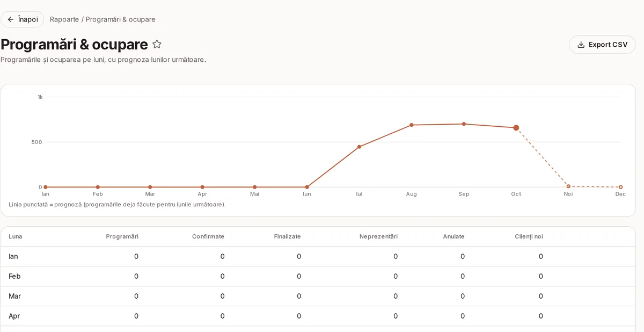Click the page heading Programări & ocupare
The image size is (644, 332).
click(x=74, y=44)
